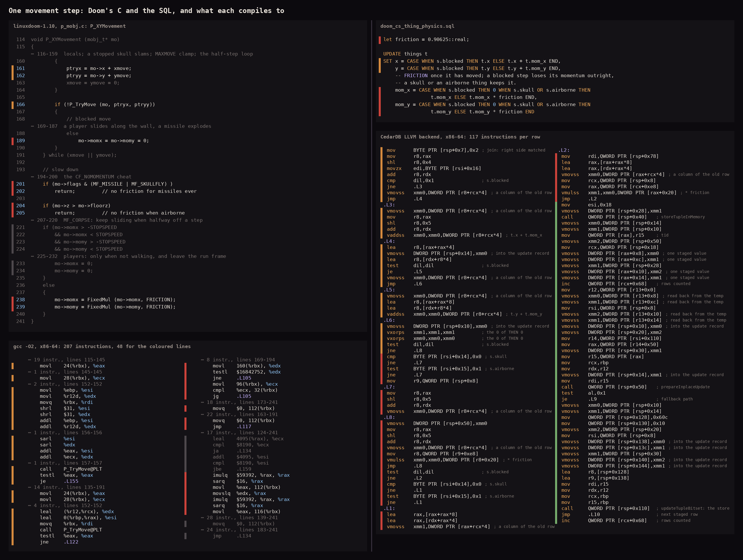Click the comment '; storeTupleInMemory'
743x560 pixels.
click(x=681, y=217)
